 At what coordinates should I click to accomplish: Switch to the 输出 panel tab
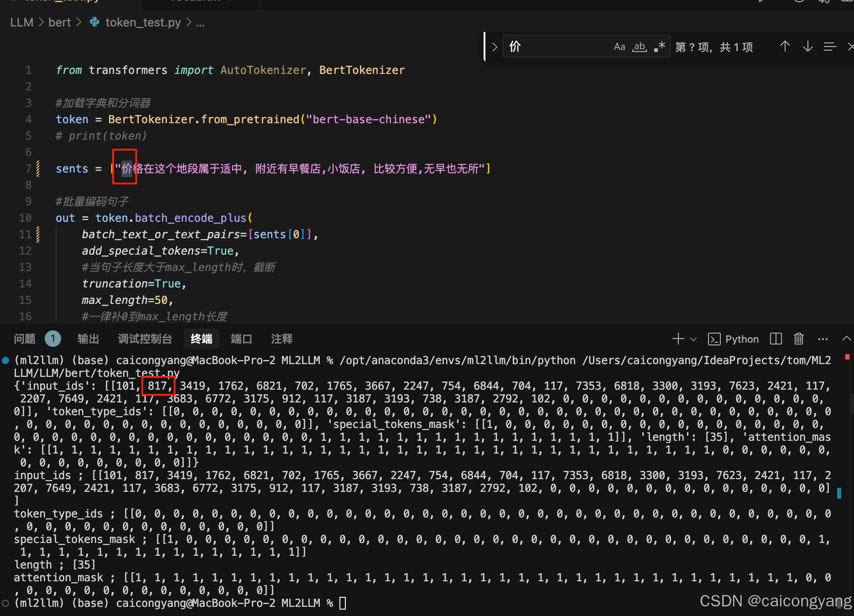(x=88, y=339)
